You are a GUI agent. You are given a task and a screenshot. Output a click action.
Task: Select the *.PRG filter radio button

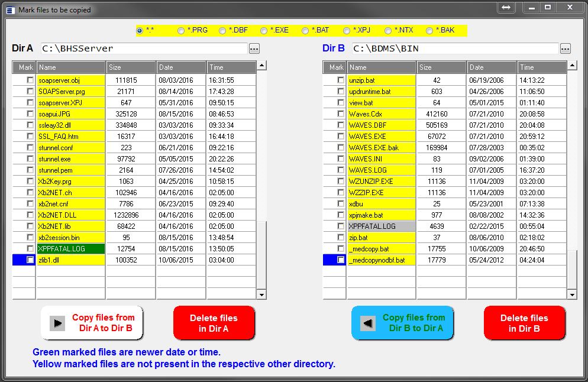pos(181,30)
